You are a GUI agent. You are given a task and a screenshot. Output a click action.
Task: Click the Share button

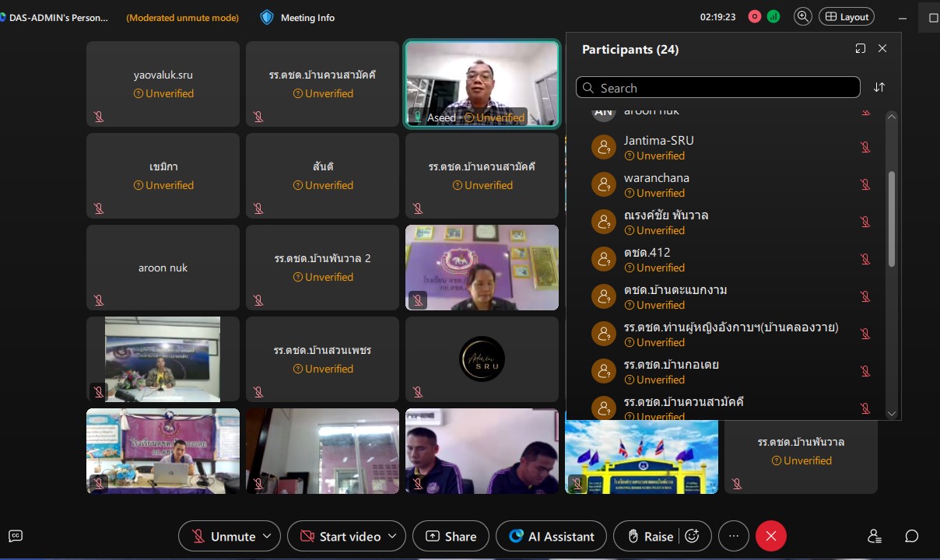click(x=451, y=536)
